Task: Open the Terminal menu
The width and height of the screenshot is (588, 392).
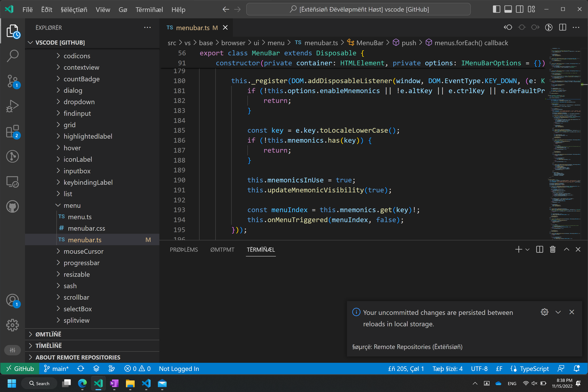Action: 149,9
